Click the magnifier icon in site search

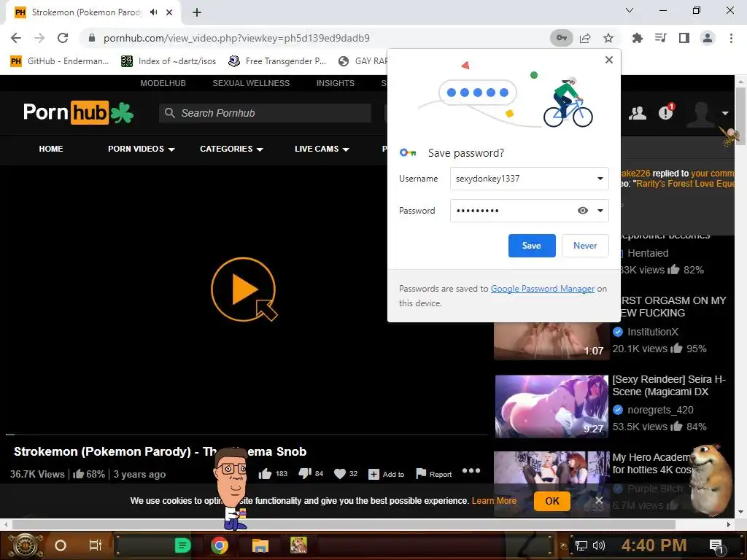click(169, 113)
